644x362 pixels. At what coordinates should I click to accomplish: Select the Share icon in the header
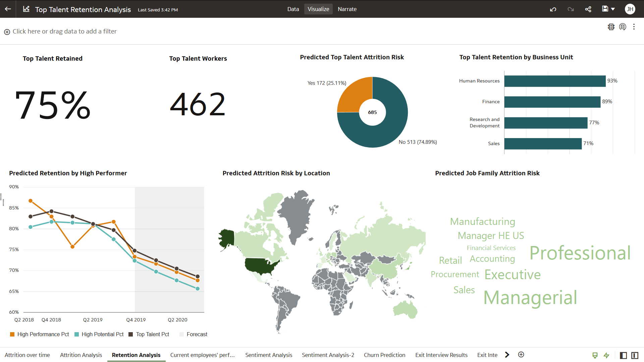click(588, 9)
